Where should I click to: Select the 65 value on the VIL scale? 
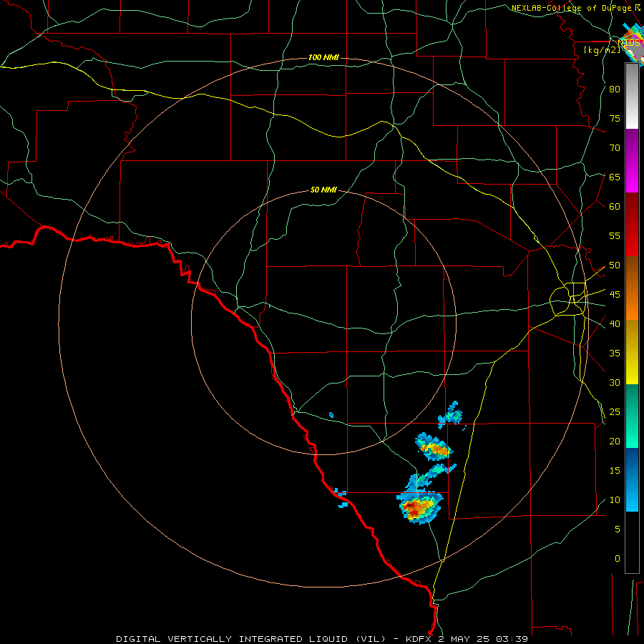615,177
